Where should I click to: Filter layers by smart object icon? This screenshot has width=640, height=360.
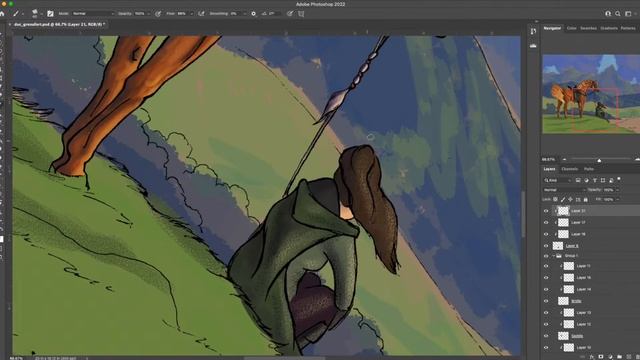[x=611, y=180]
